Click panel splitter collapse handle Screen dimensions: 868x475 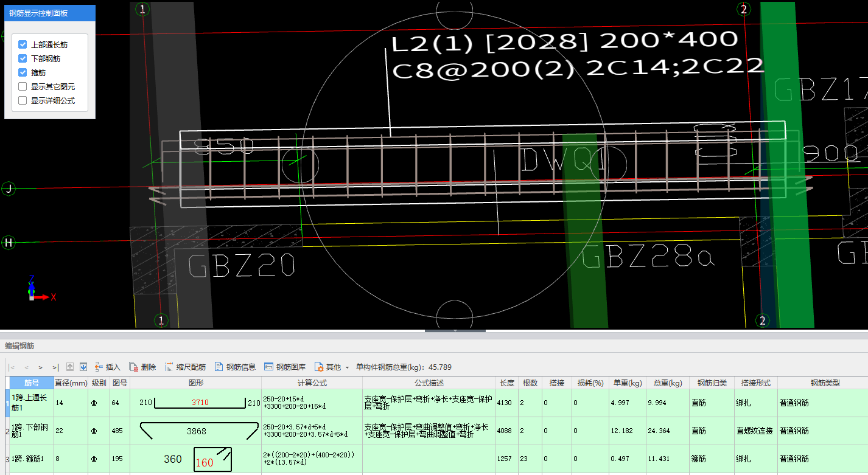click(x=455, y=330)
